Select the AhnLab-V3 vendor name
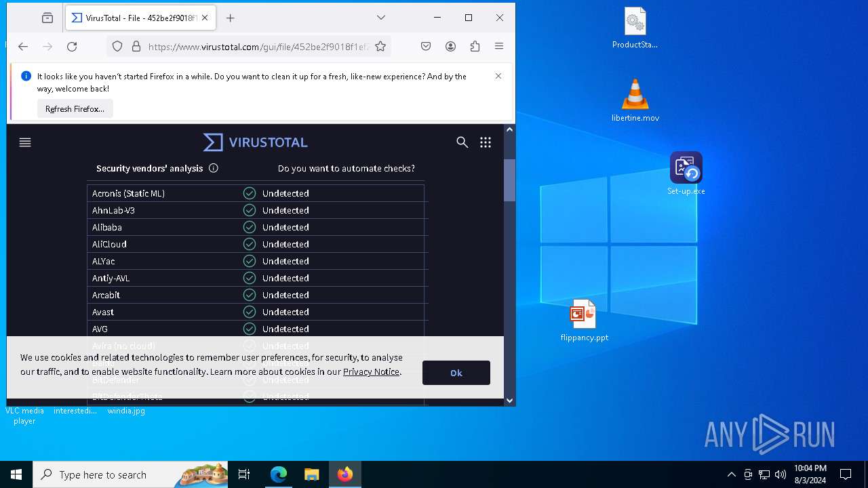This screenshot has width=868, height=488. pos(113,210)
